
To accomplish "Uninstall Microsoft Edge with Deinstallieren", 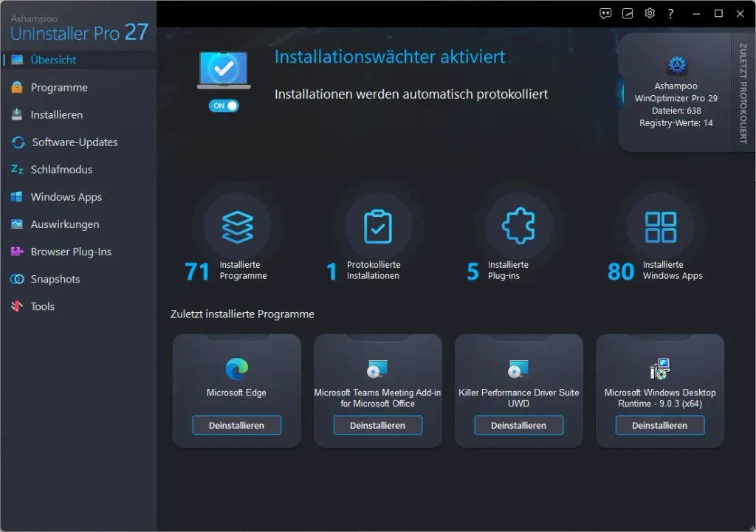I will tap(237, 425).
